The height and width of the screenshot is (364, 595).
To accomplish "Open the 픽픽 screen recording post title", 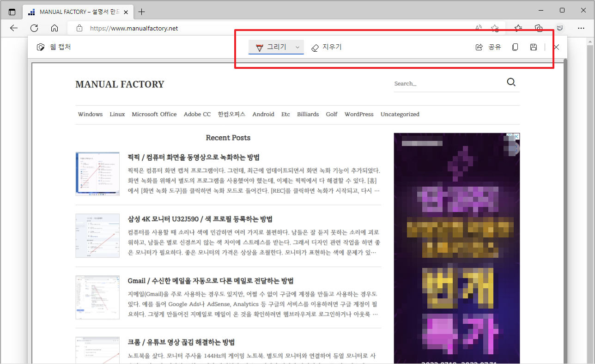I will click(194, 157).
